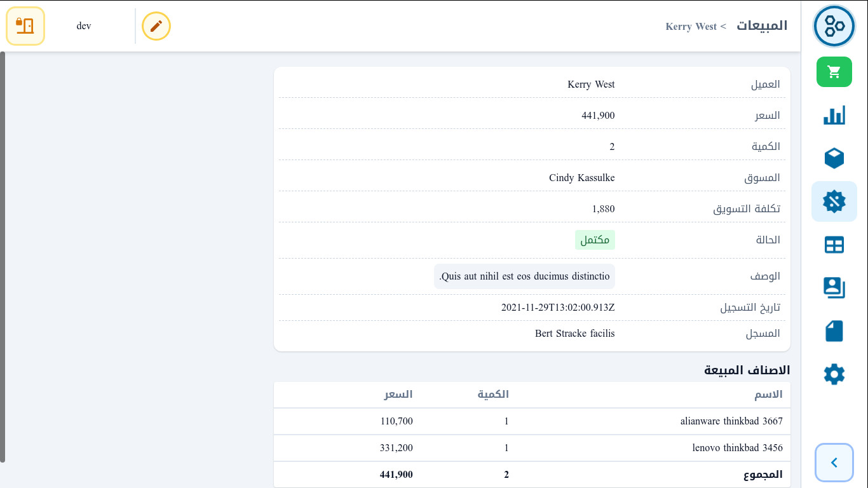Viewport: 868px width, 488px height.
Task: Open the hexagon app logo
Action: click(834, 26)
